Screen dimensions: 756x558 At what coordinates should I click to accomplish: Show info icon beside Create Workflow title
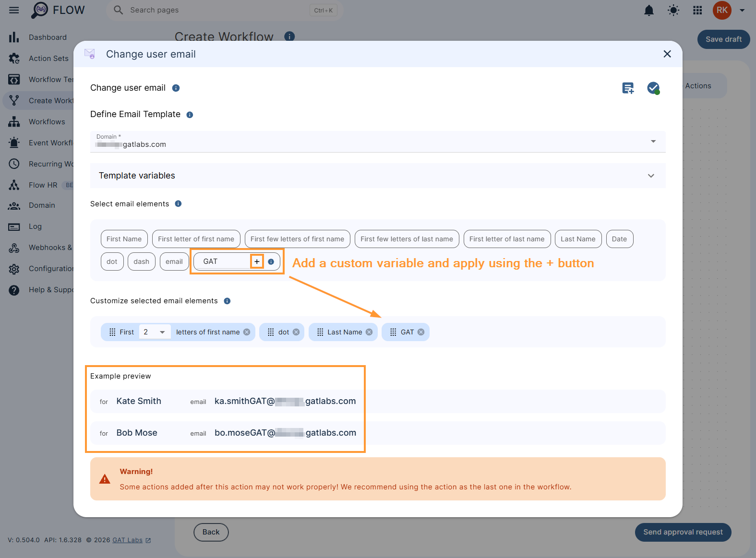pos(289,36)
